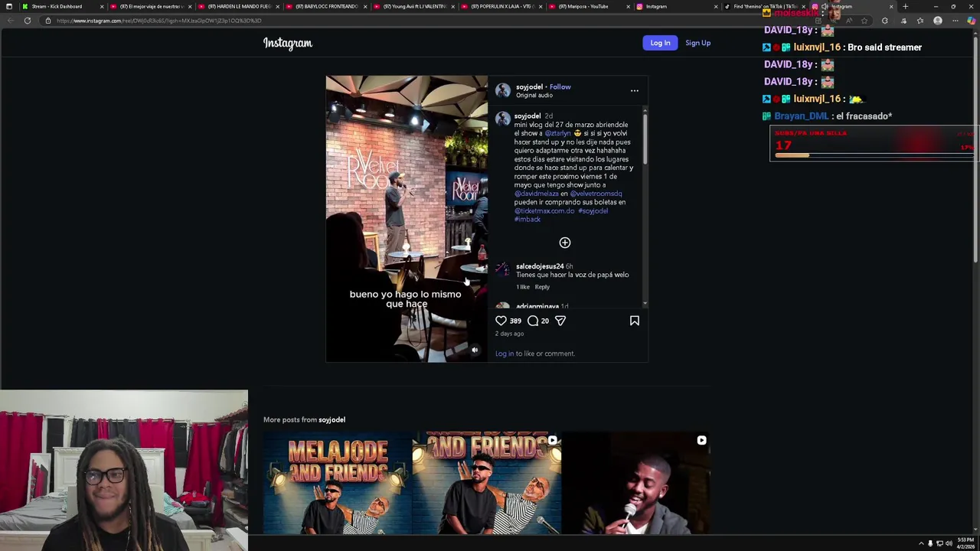The image size is (980, 551).
Task: Switch to the Find 'thenino' on TikTok tab
Action: pos(764,6)
